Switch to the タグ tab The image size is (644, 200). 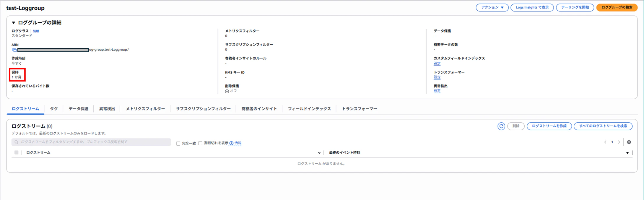click(54, 109)
